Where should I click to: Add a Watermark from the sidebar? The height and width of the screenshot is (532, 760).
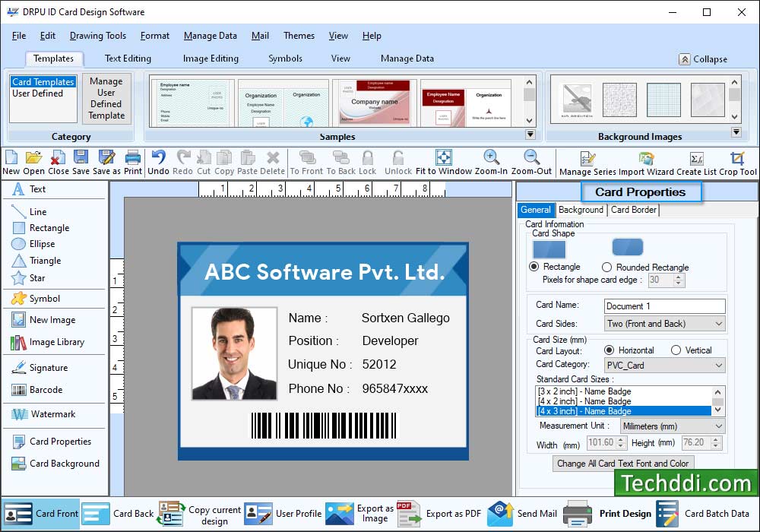coord(43,414)
